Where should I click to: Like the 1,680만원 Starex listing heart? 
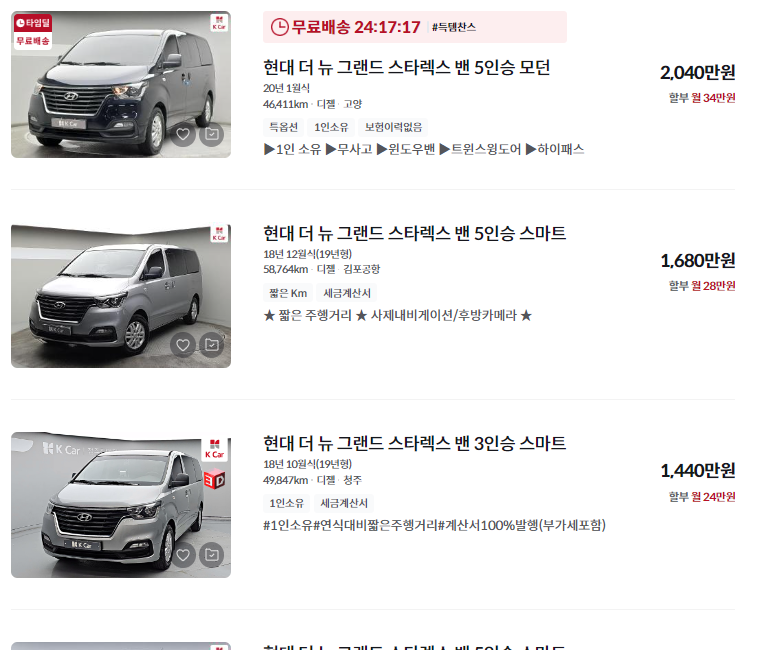pos(183,345)
